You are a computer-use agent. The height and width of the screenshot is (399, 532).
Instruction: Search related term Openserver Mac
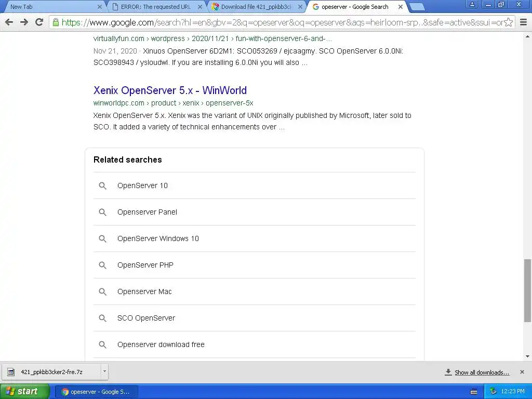(x=144, y=291)
